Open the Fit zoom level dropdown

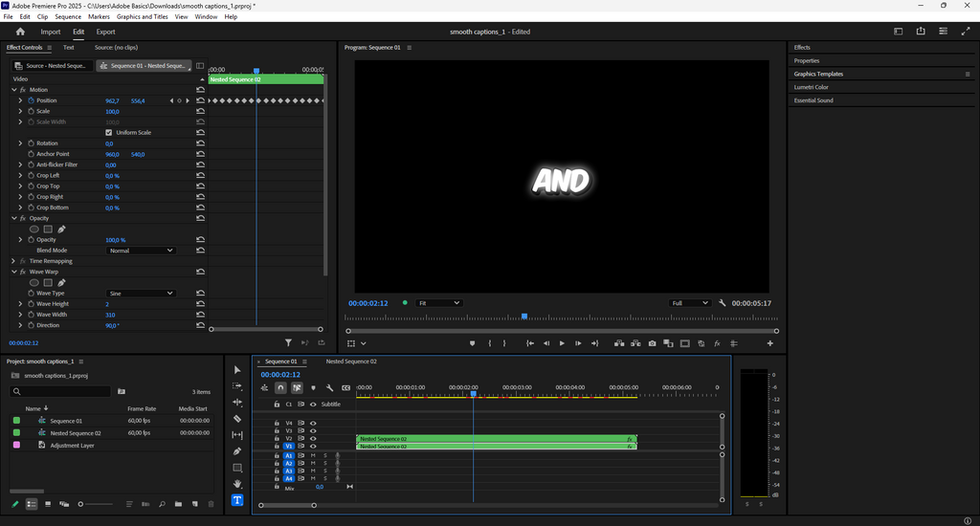tap(438, 303)
